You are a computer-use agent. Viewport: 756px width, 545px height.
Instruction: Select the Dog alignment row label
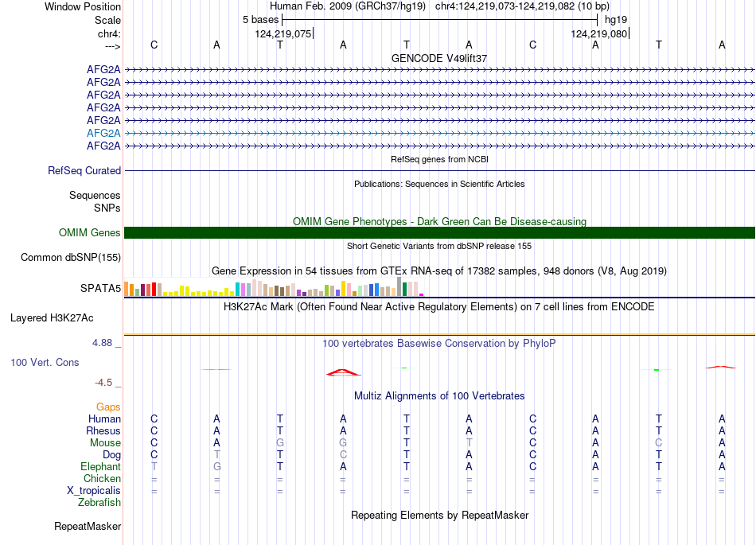click(111, 455)
